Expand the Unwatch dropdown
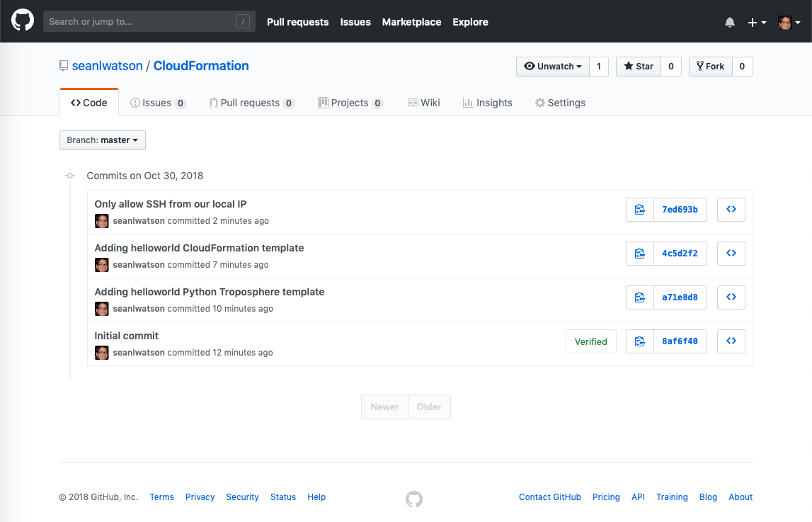This screenshot has height=522, width=812. [x=553, y=67]
